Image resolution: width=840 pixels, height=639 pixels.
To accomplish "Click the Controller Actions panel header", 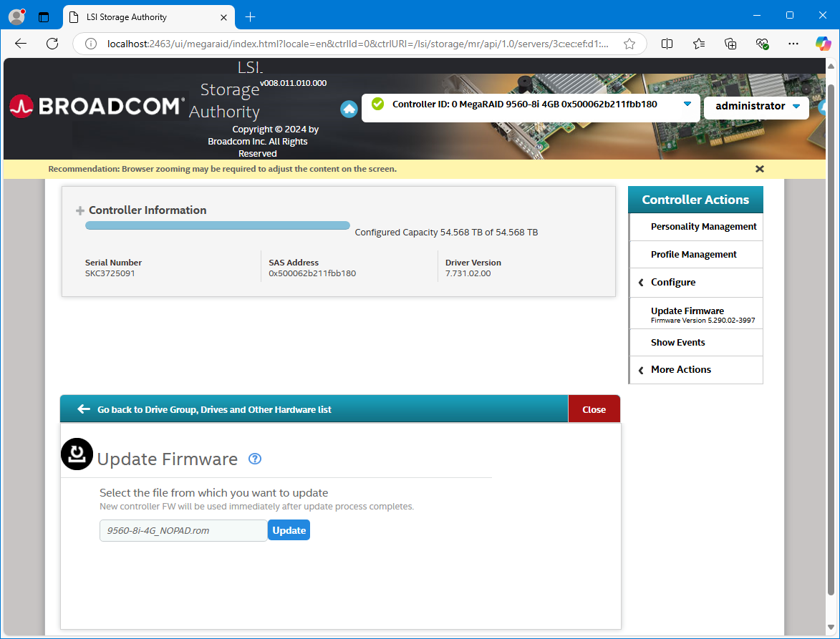I will pos(695,200).
